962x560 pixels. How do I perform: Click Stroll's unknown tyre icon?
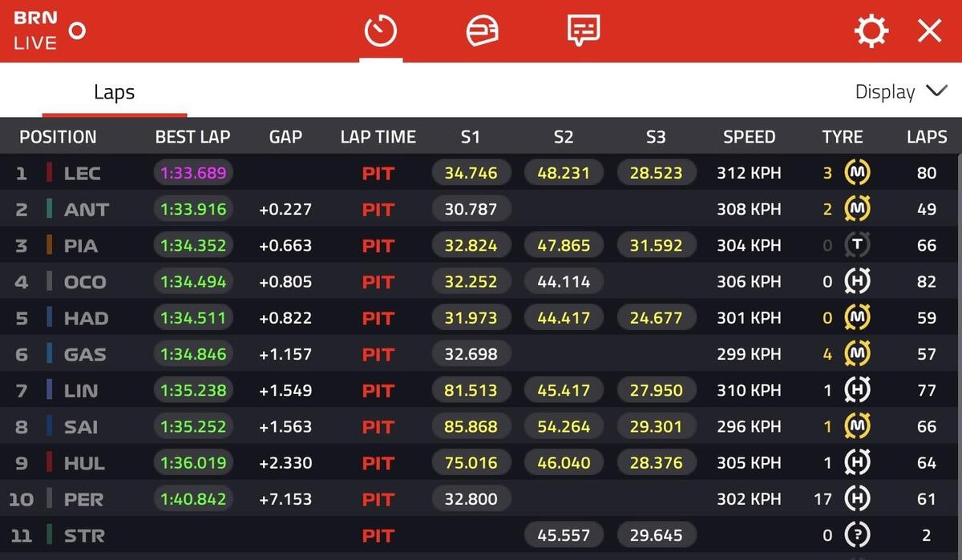point(858,535)
